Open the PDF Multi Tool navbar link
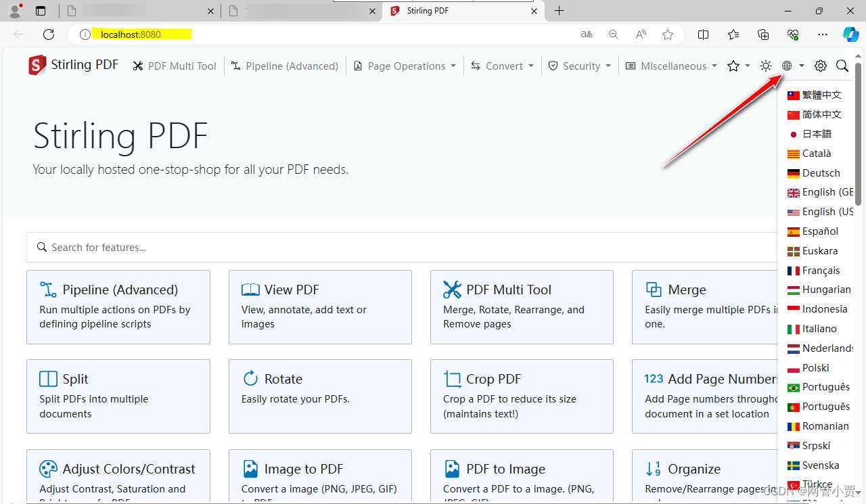 tap(175, 66)
